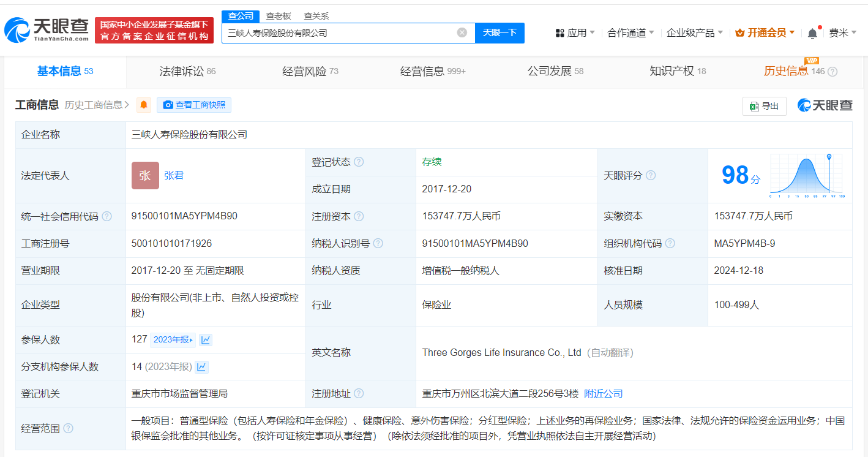Click the 附近公司 link
Screen dimensions: 868x457
(604, 393)
